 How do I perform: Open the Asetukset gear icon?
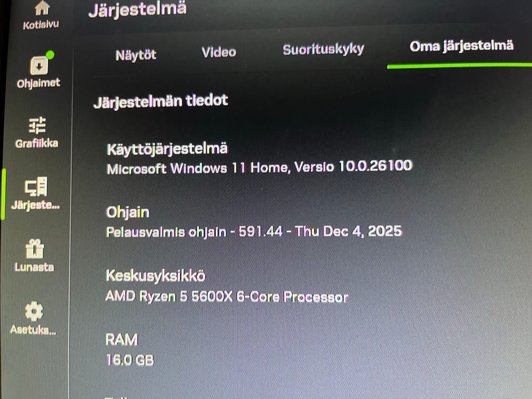tap(34, 311)
